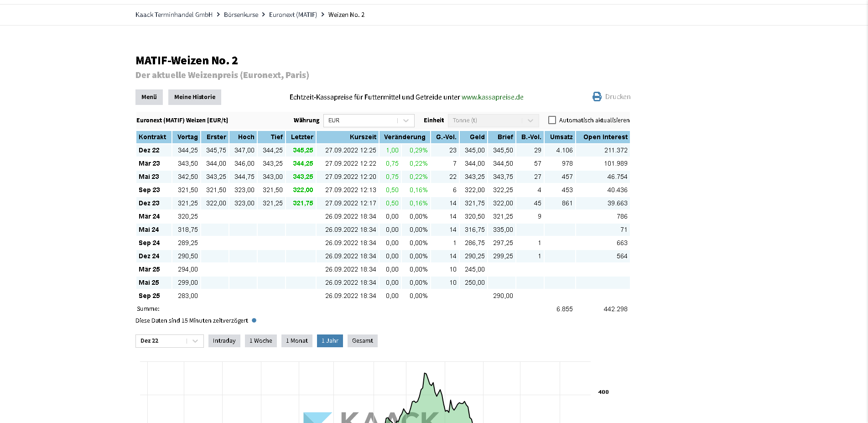The image size is (868, 423).
Task: Go to Kaack Terminhandel GmbH breadcrumb
Action: pyautogui.click(x=174, y=15)
